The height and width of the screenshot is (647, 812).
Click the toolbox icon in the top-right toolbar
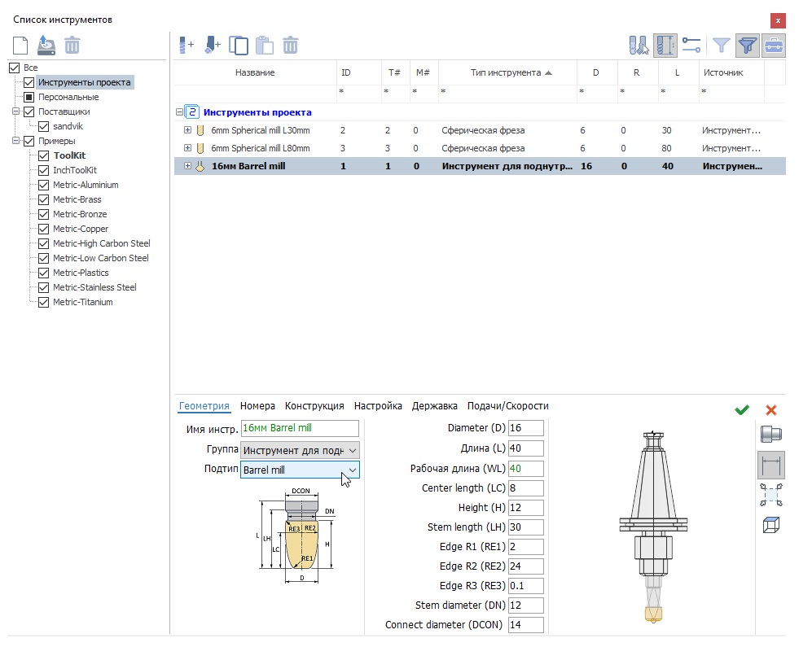tap(774, 46)
